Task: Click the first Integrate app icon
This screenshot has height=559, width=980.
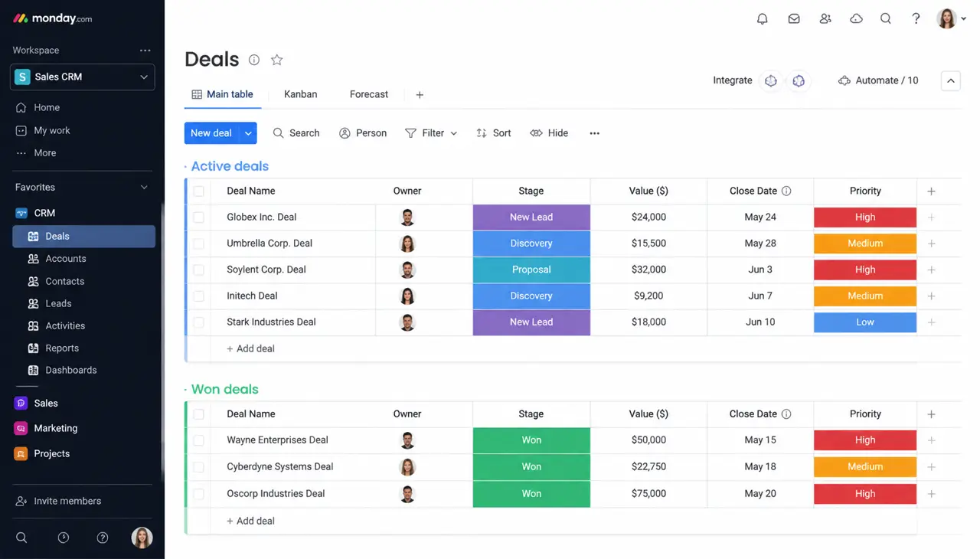Action: click(771, 80)
